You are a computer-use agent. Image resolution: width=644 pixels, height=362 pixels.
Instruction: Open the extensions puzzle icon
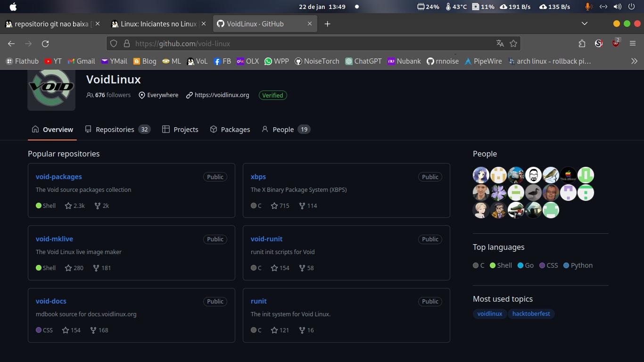coord(582,43)
